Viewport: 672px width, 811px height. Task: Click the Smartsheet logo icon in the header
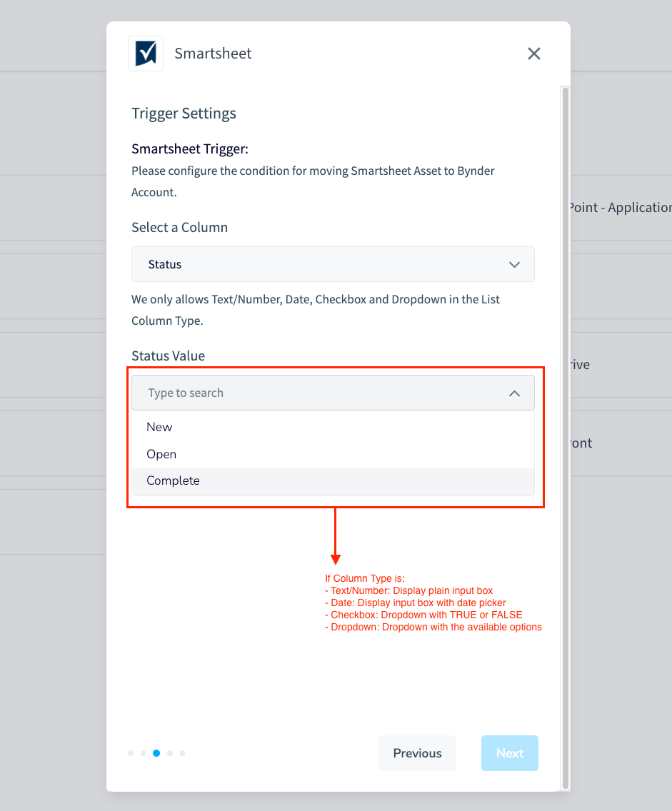point(146,53)
